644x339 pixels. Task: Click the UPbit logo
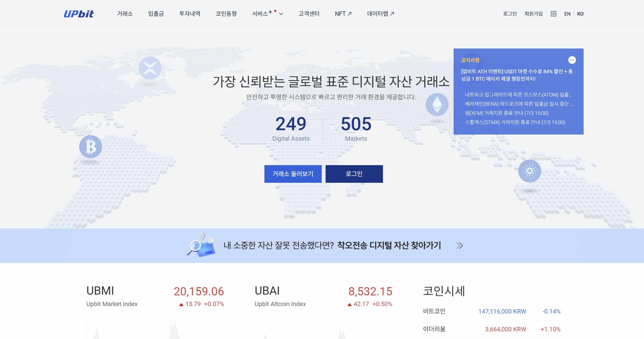coord(79,14)
